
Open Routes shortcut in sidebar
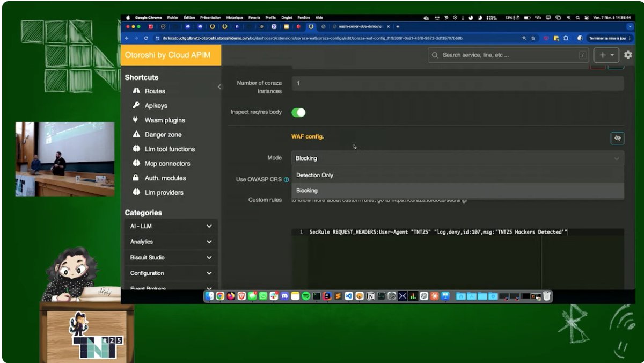149,91
